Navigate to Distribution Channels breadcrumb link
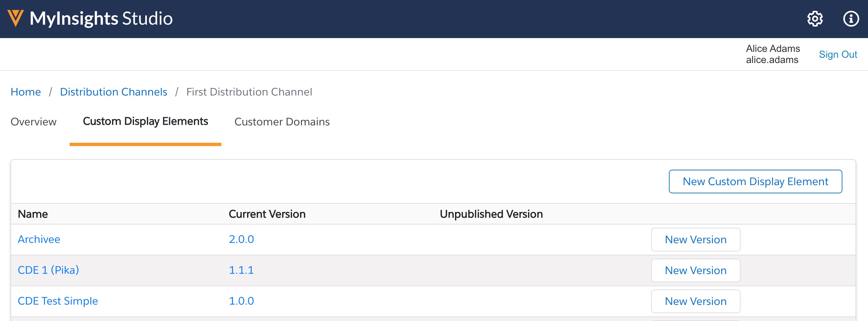The height and width of the screenshot is (321, 868). (x=113, y=92)
